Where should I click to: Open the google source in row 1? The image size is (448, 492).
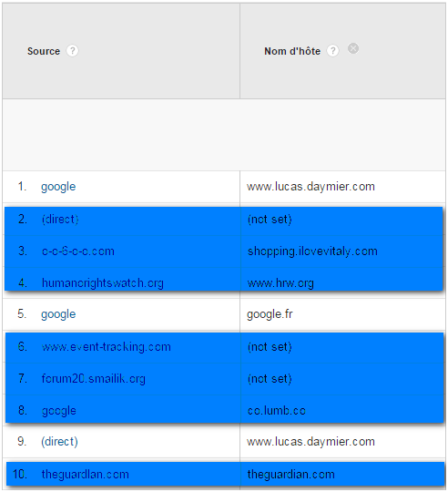58,187
